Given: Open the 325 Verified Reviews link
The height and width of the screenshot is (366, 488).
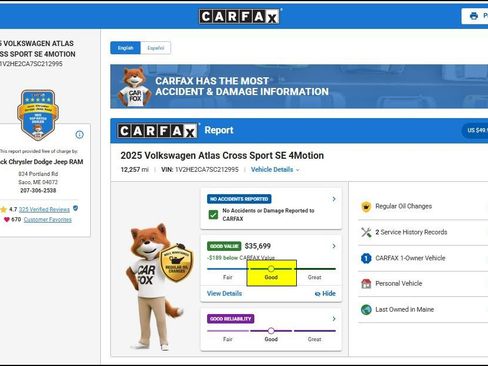Looking at the screenshot, I should coord(44,209).
